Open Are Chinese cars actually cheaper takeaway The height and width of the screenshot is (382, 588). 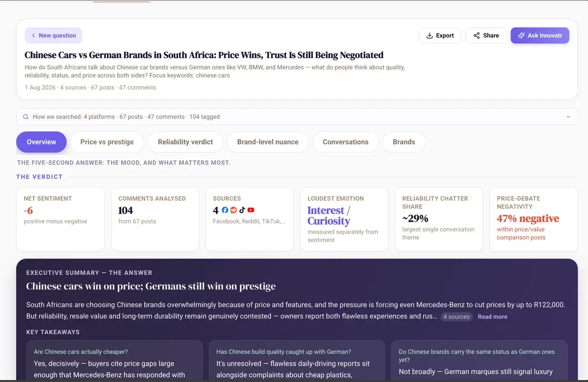tap(114, 361)
